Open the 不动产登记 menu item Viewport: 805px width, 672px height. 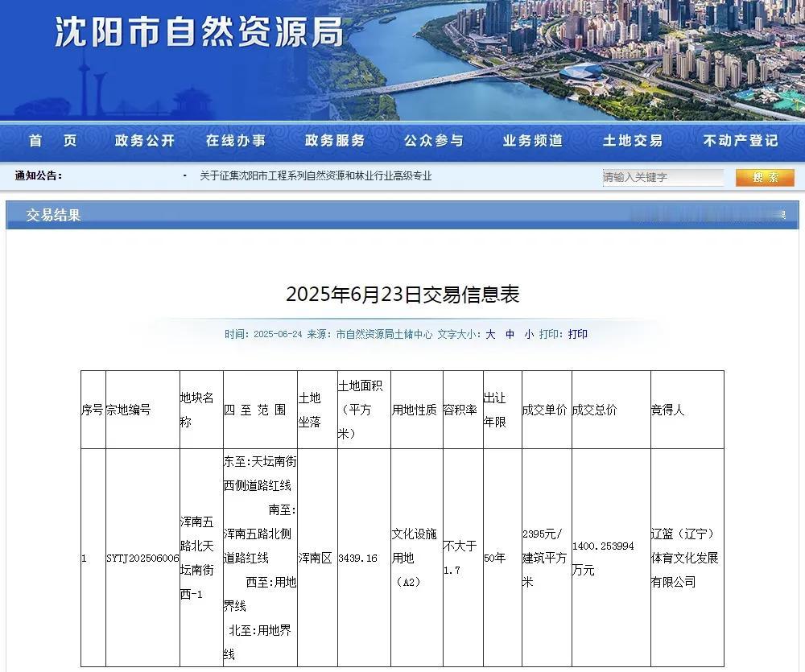[741, 141]
